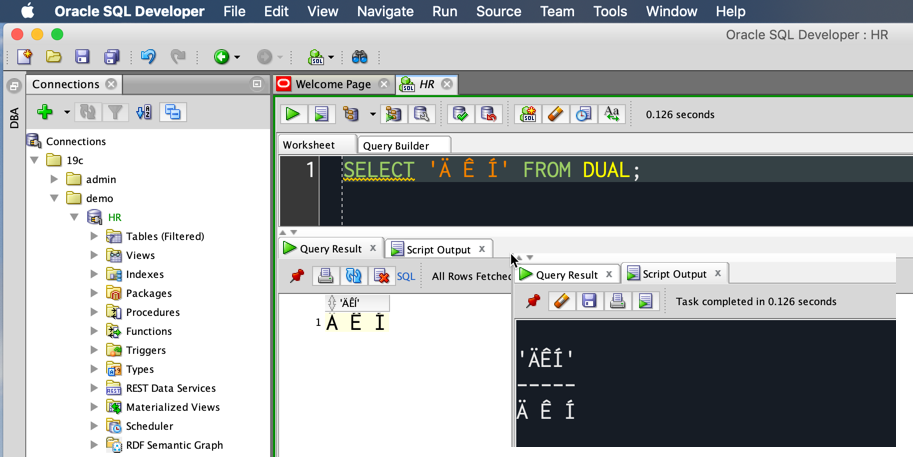Click Print icon in Query Result toolbar
913x457 pixels.
coord(325,275)
